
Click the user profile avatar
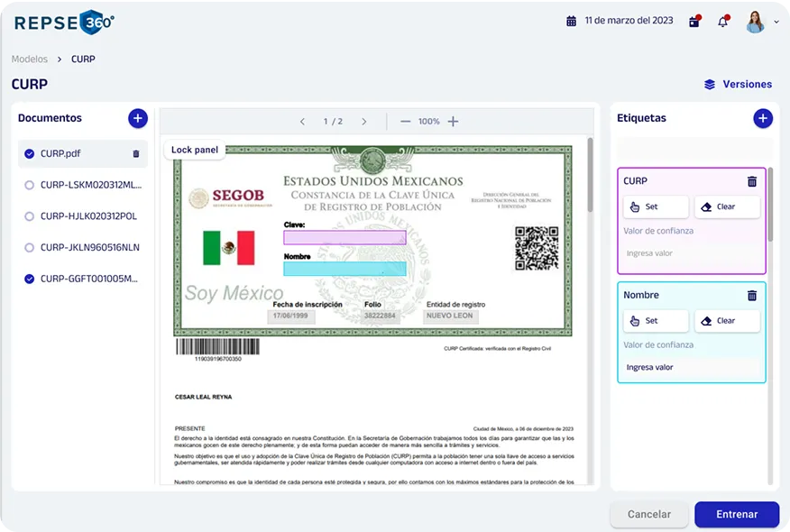coord(755,22)
